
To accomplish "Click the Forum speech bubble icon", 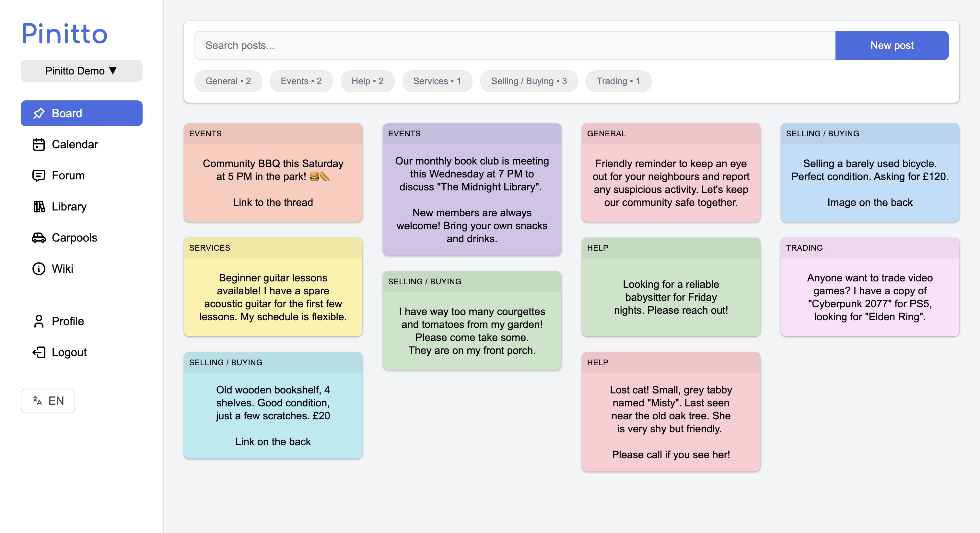I will click(39, 175).
